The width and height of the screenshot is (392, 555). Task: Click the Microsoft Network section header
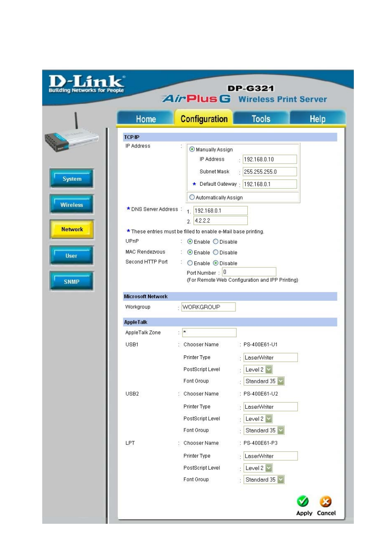pos(230,297)
